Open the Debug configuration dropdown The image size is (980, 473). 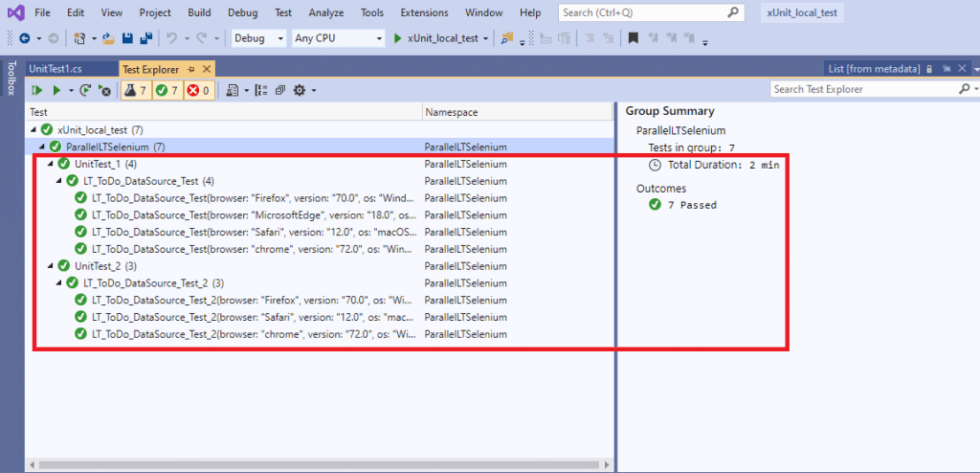tap(258, 38)
